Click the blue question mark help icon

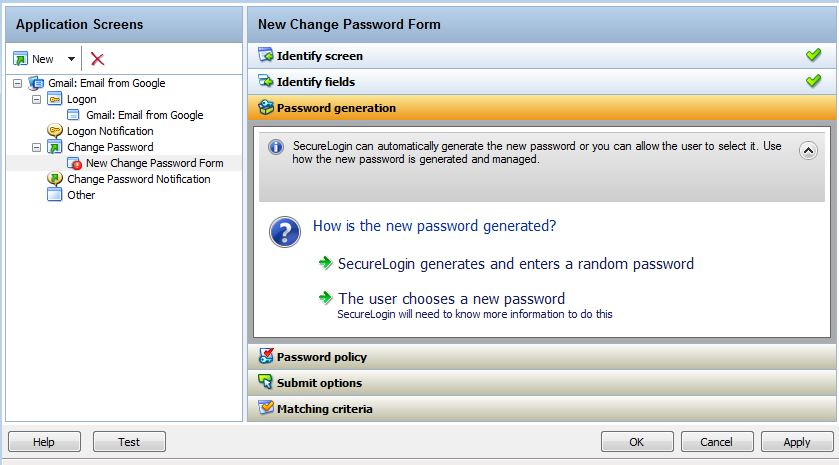(285, 233)
